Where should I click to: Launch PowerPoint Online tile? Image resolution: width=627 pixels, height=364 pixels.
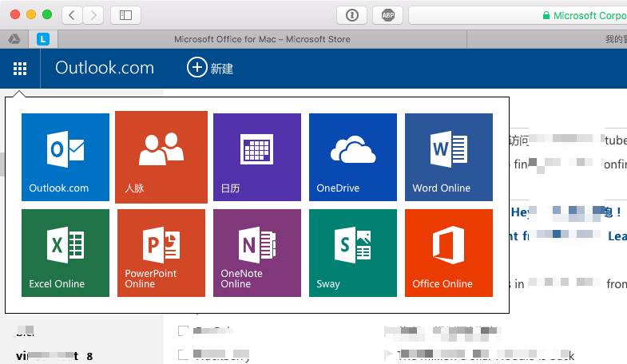coord(161,253)
